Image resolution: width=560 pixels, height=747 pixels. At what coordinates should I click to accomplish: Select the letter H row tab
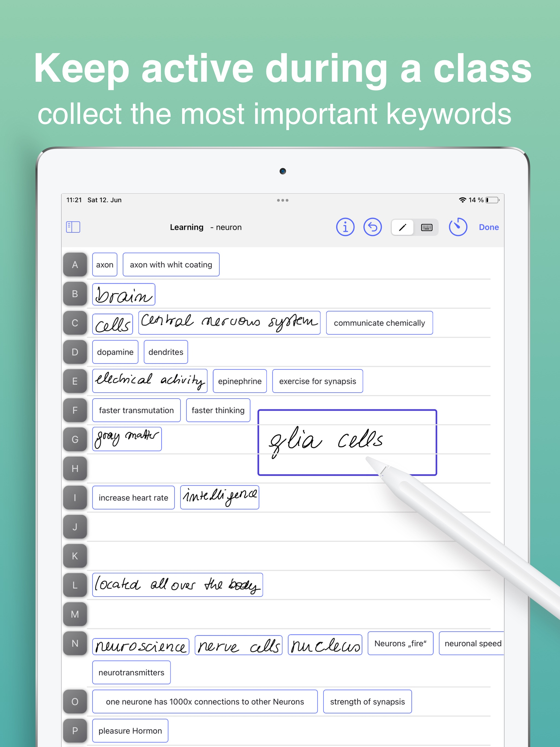pyautogui.click(x=75, y=469)
